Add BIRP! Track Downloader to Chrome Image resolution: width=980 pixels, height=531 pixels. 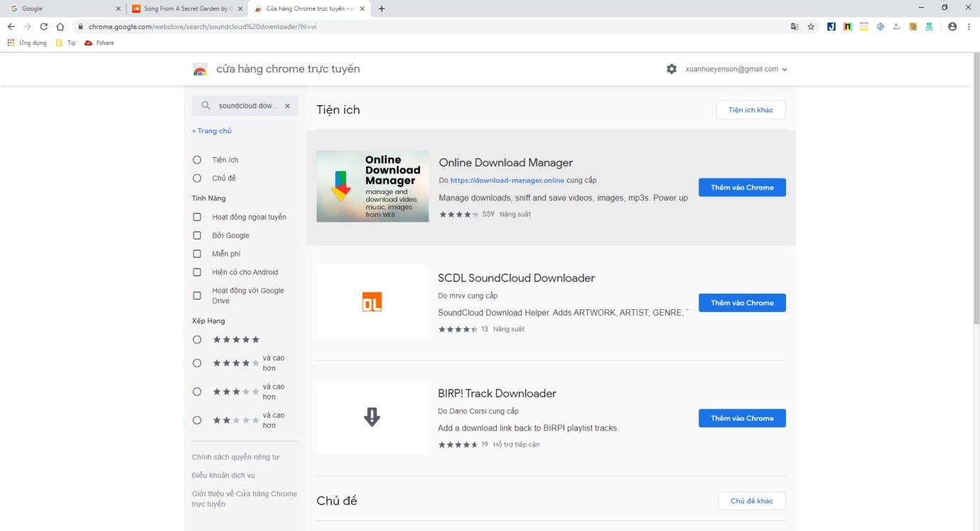742,418
